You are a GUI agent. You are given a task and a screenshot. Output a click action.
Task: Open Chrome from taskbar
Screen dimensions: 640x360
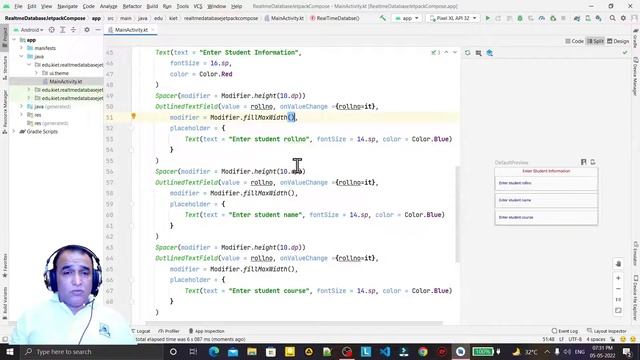pyautogui.click(x=423, y=351)
